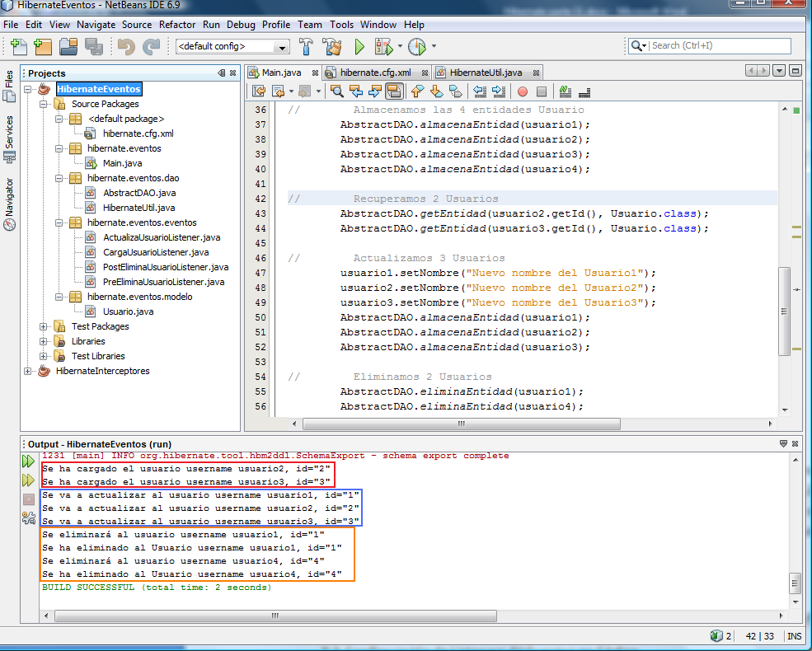
Task: Run the HibernateEventos project (green play icon)
Action: point(360,46)
